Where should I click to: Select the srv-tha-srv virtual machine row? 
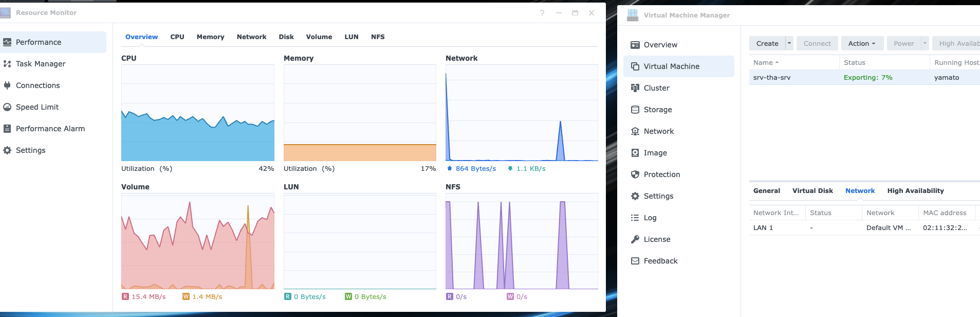(x=864, y=78)
